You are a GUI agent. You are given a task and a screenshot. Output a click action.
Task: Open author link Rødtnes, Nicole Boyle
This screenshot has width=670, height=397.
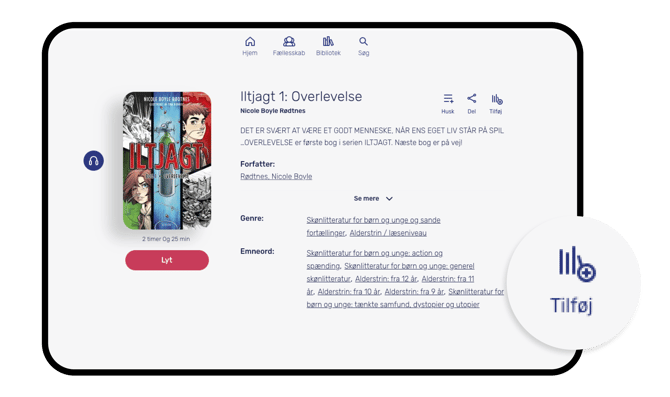(276, 176)
